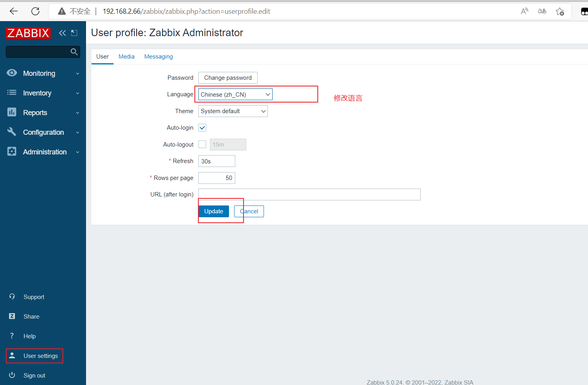Click the URL (after login) field
The width and height of the screenshot is (588, 385).
310,194
